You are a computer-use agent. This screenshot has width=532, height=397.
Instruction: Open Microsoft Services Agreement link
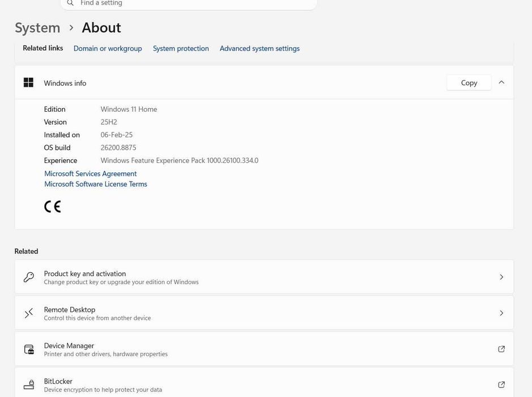click(x=90, y=174)
